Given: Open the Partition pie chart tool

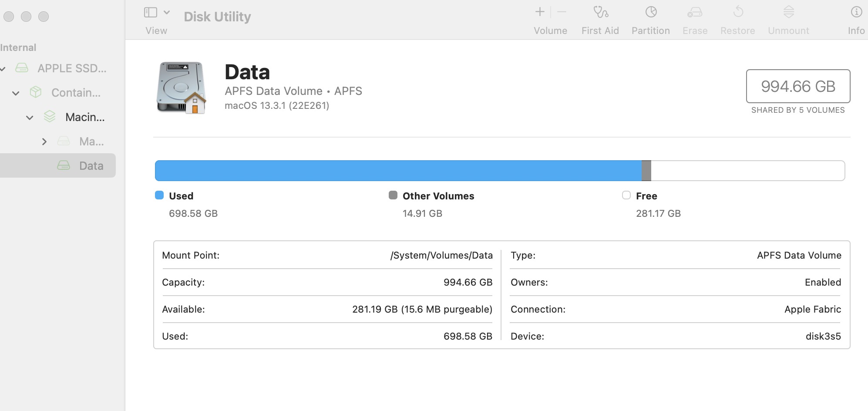Looking at the screenshot, I should click(x=651, y=12).
